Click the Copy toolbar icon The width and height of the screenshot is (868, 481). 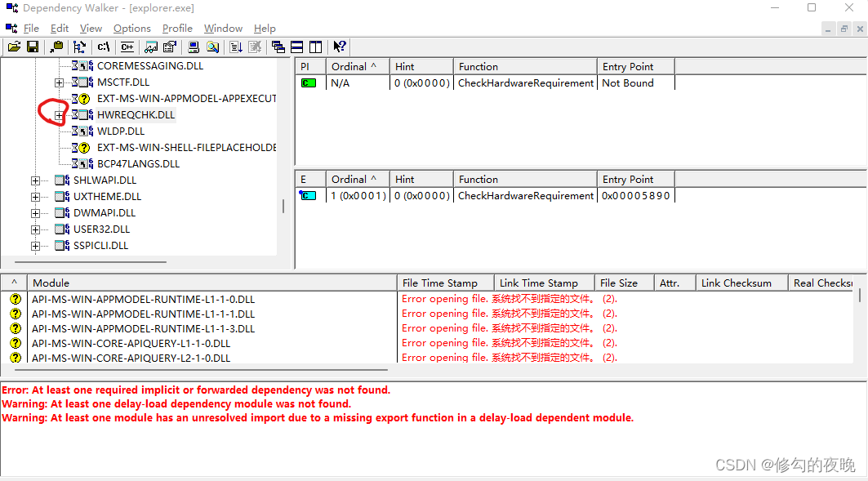(56, 47)
